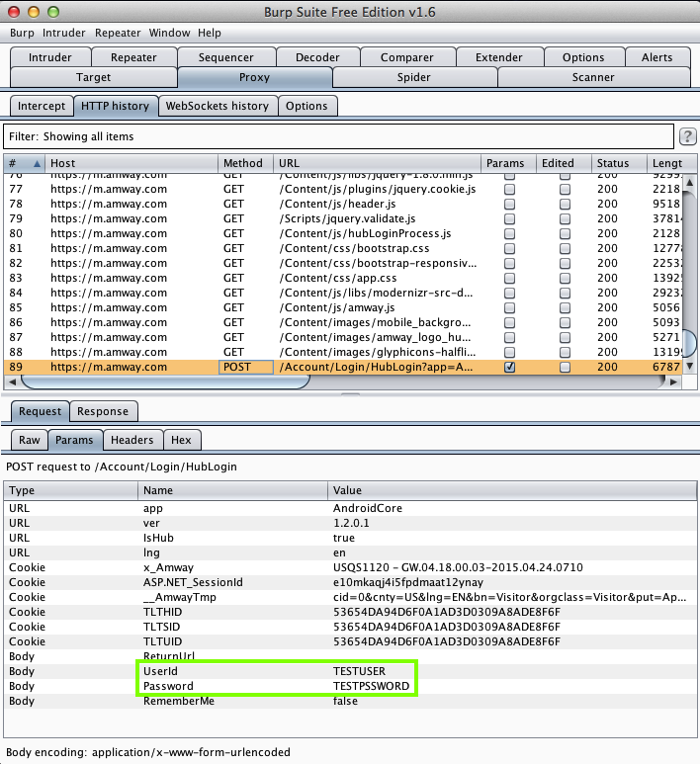This screenshot has height=764, width=700.
Task: Open the Intercept sub-tab
Action: [42, 106]
